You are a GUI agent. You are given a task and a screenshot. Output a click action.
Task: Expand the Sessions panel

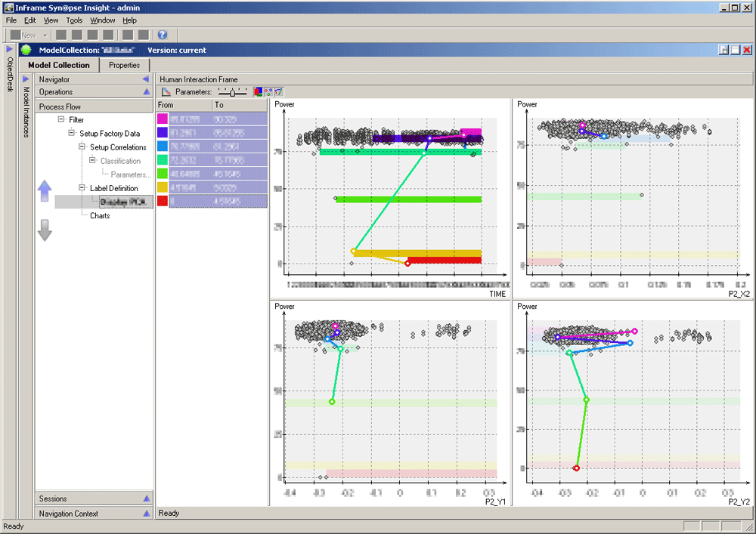[x=147, y=499]
